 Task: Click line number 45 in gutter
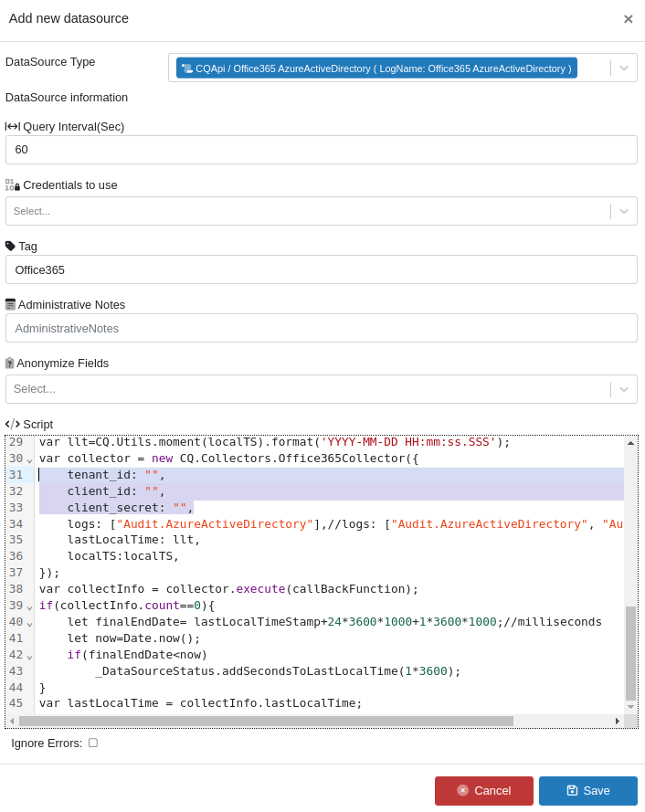point(16,703)
